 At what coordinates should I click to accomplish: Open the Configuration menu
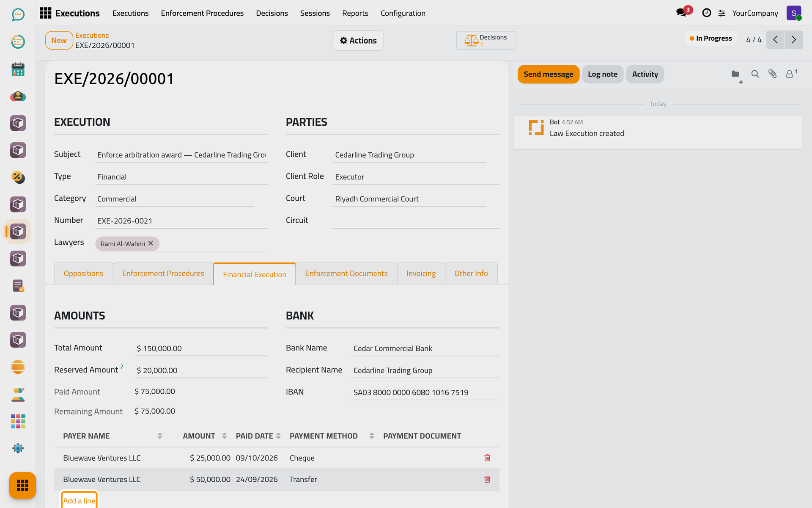click(x=403, y=13)
